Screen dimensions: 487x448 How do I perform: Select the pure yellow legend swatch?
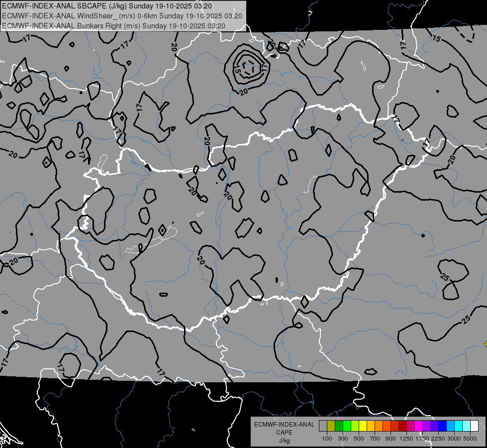tap(363, 426)
